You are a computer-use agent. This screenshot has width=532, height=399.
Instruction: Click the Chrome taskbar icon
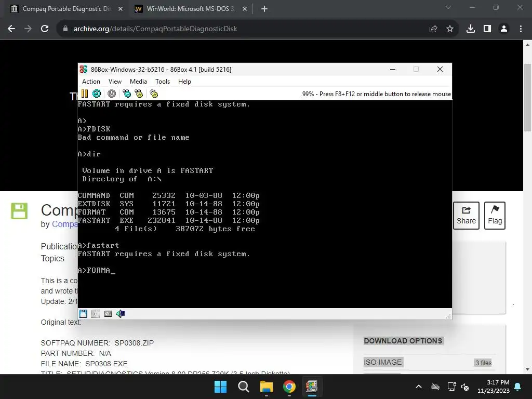click(289, 387)
